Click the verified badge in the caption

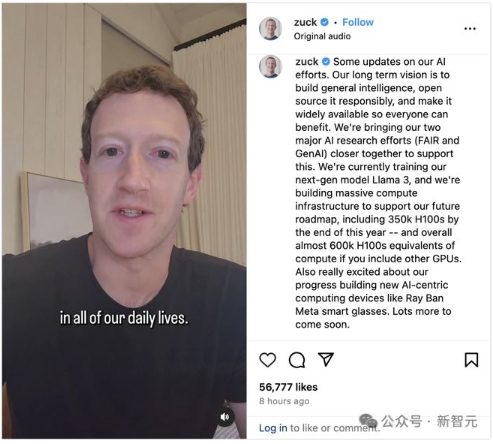pyautogui.click(x=326, y=62)
